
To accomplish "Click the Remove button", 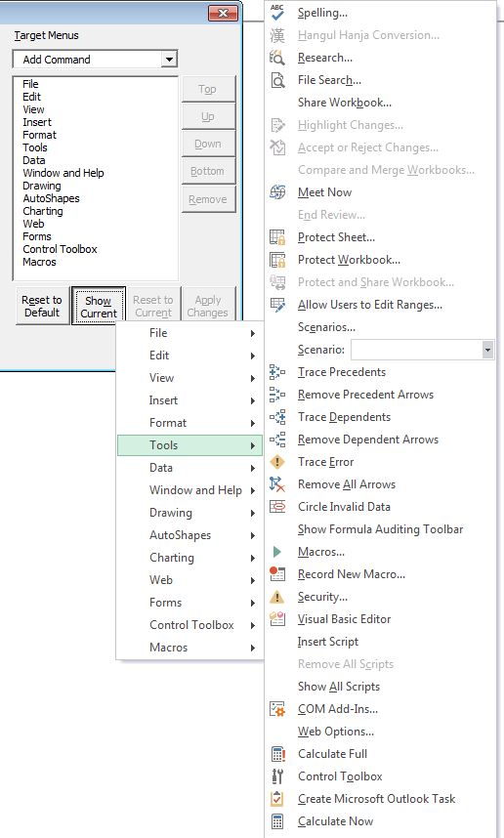I will tap(208, 199).
